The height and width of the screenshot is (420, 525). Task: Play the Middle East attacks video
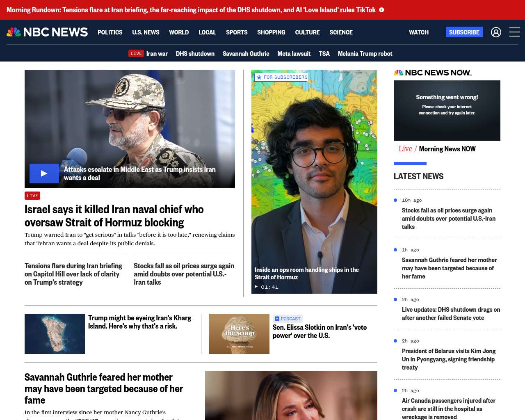44,173
